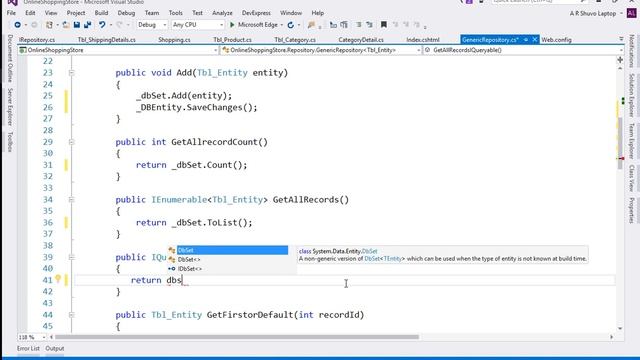This screenshot has width=640, height=360.
Task: Open the Server Explorer side panel
Action: [x=10, y=107]
